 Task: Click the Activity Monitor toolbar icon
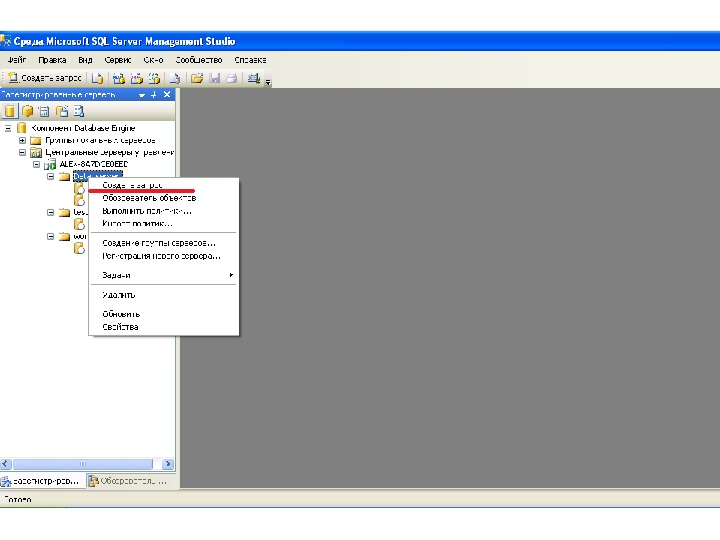pyautogui.click(x=253, y=79)
